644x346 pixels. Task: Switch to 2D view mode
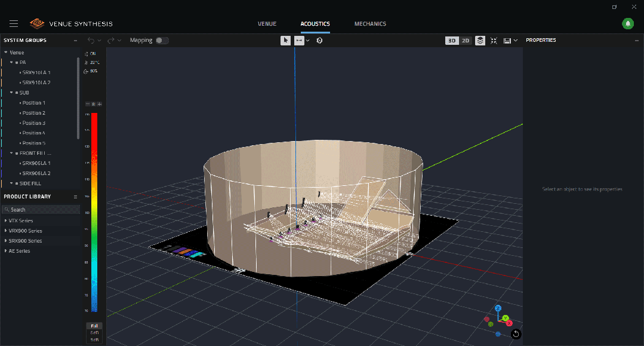466,40
